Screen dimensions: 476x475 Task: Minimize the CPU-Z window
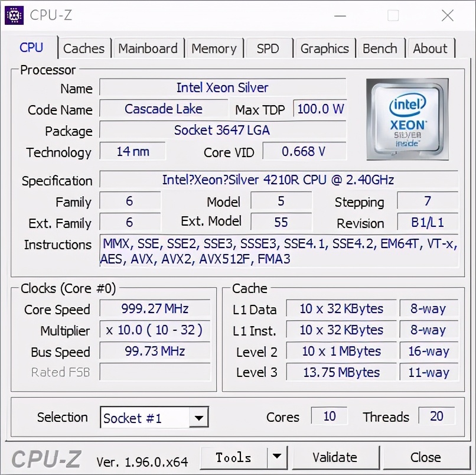(340, 15)
